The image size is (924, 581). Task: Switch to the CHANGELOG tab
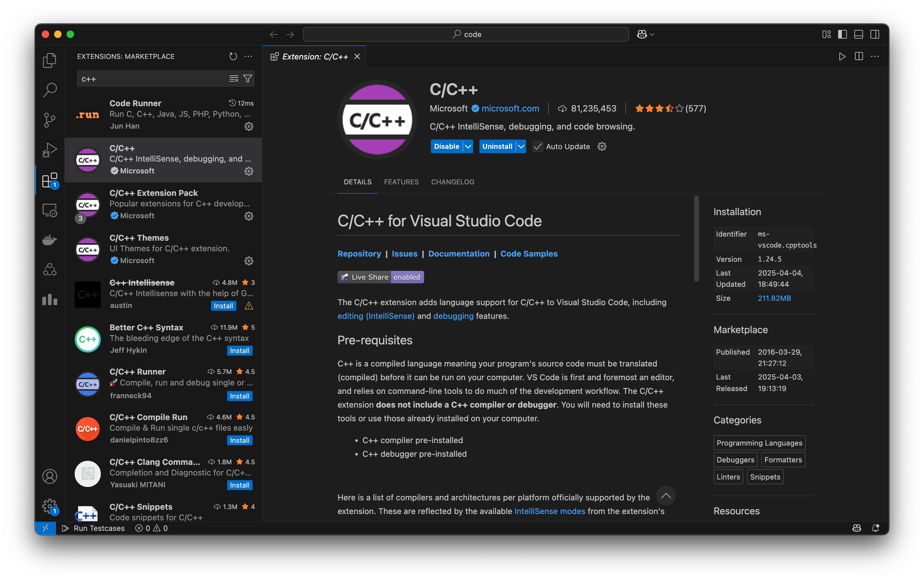coord(452,182)
